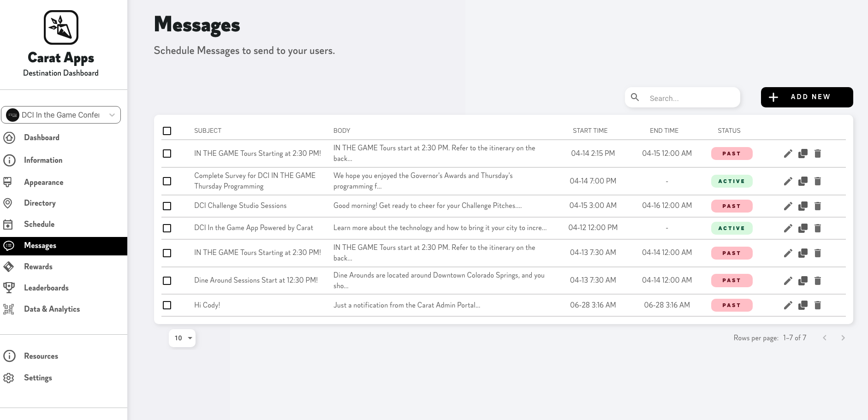Duplicate the first 'IN THE GAME Tours' message
The width and height of the screenshot is (868, 420).
(x=803, y=154)
